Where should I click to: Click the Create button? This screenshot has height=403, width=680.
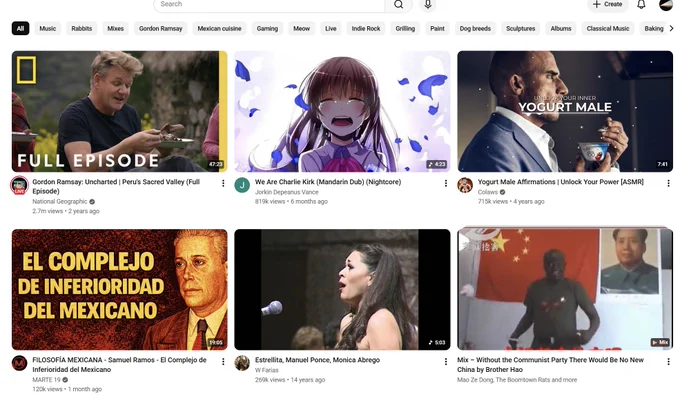click(608, 4)
